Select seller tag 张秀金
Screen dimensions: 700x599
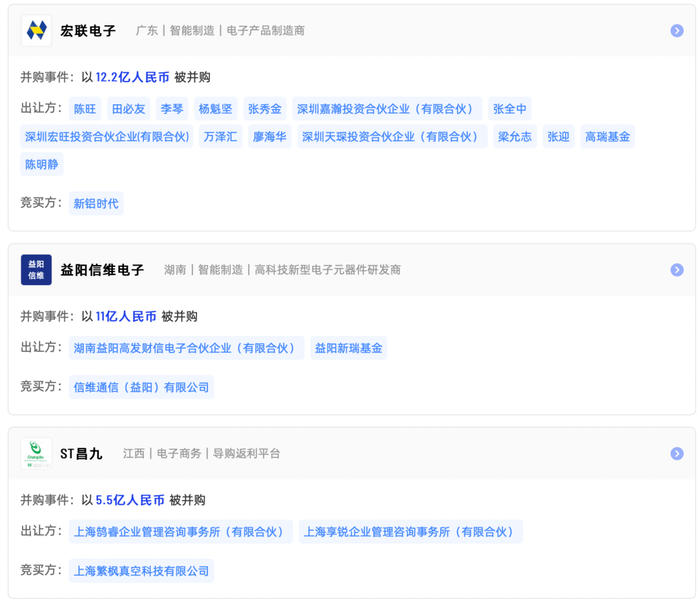264,109
